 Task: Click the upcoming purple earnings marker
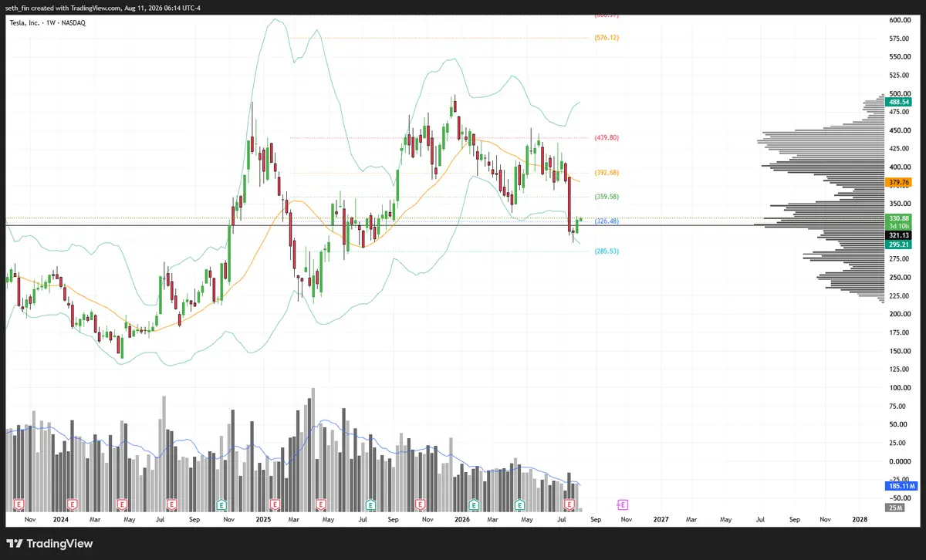(x=623, y=504)
